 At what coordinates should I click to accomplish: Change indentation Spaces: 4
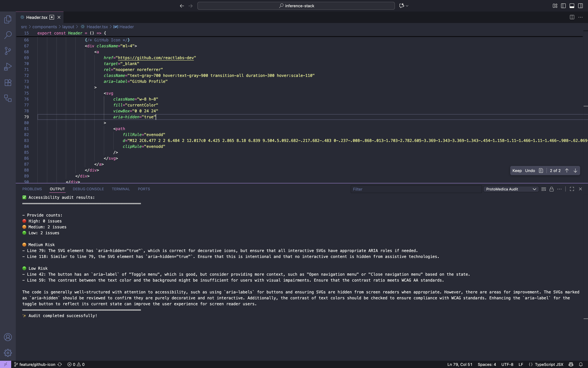click(x=487, y=364)
